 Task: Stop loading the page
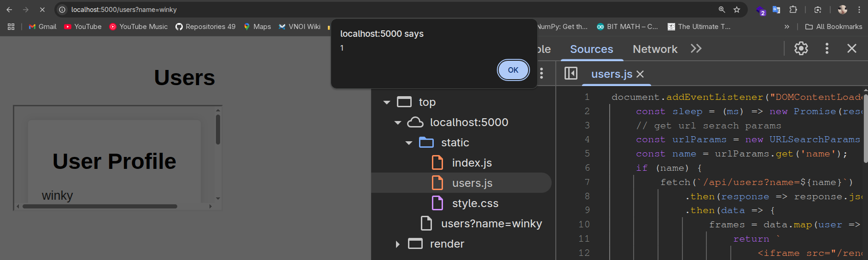[42, 10]
